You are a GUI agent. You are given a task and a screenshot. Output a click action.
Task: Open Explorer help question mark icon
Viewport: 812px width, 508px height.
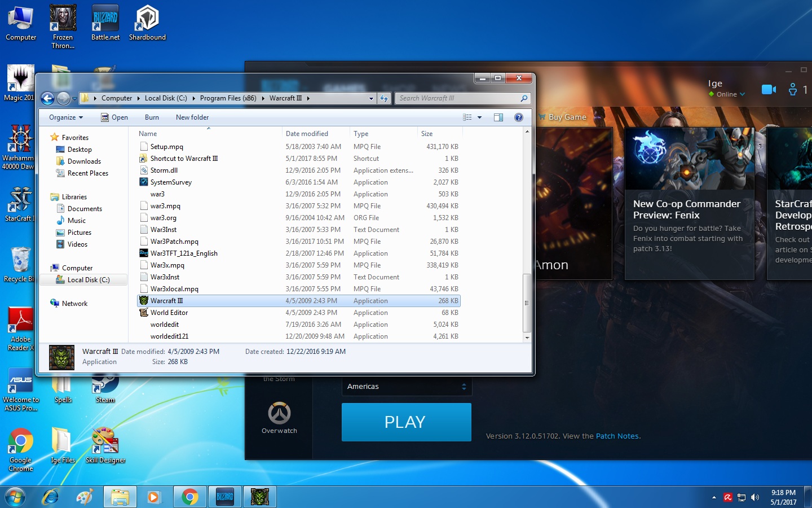click(519, 117)
